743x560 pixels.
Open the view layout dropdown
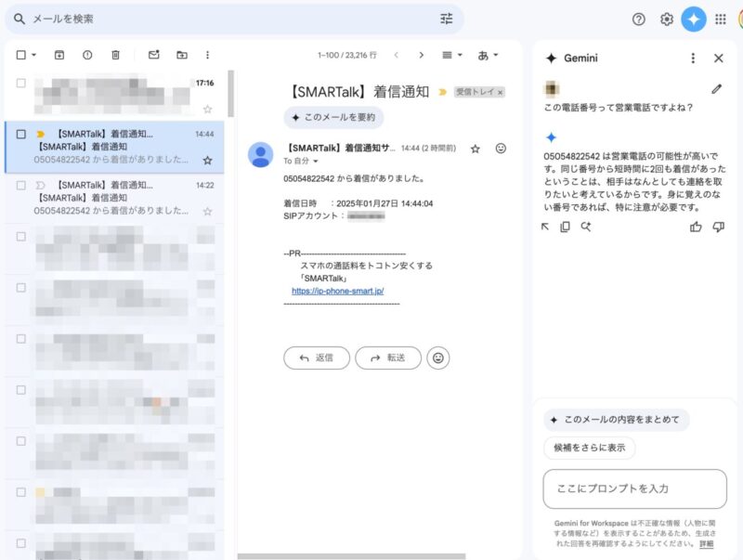pyautogui.click(x=452, y=55)
